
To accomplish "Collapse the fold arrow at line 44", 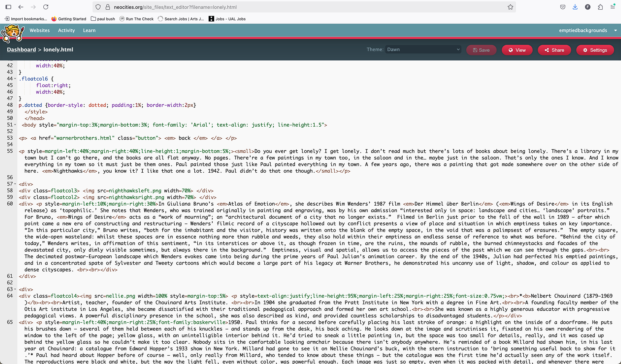I will point(15,79).
